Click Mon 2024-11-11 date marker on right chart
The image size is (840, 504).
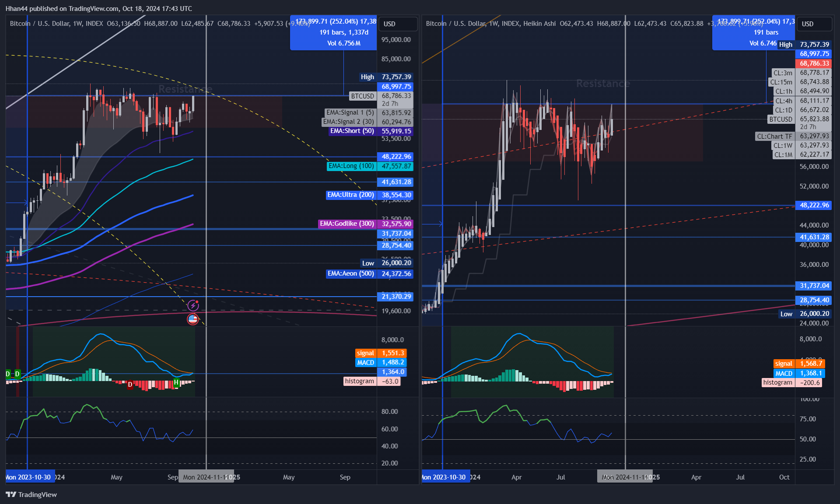[x=625, y=477]
